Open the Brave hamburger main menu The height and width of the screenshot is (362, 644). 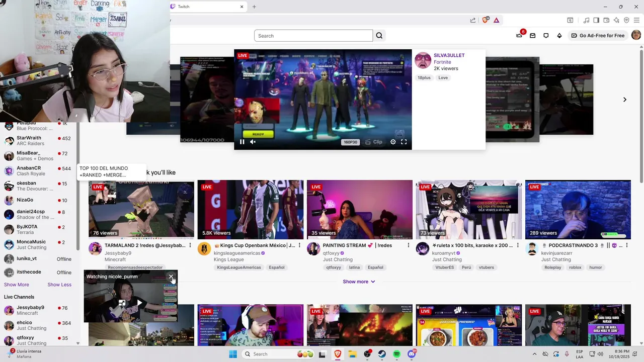[636, 20]
